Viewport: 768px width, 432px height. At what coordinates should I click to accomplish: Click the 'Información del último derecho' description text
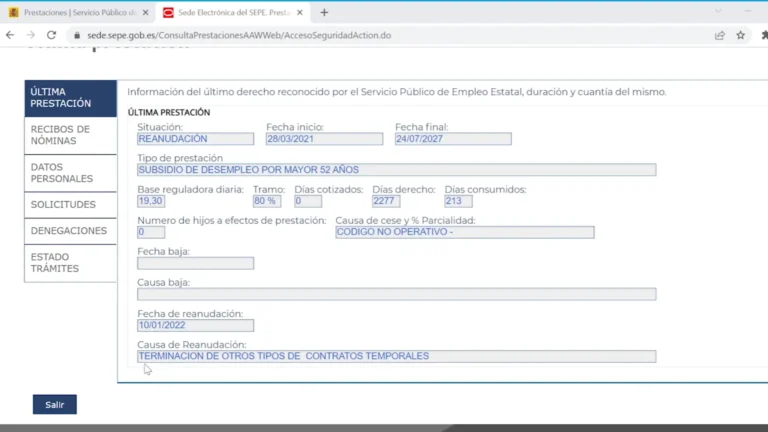(397, 92)
